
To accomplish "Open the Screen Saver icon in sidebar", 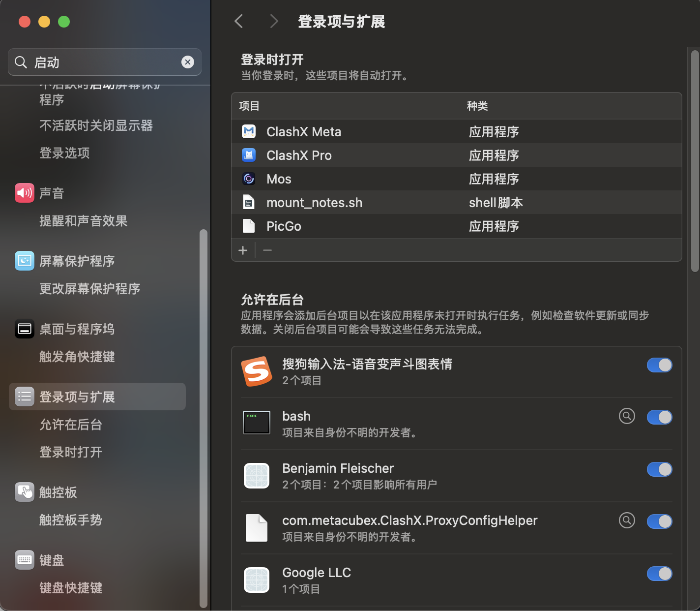I will coord(25,261).
